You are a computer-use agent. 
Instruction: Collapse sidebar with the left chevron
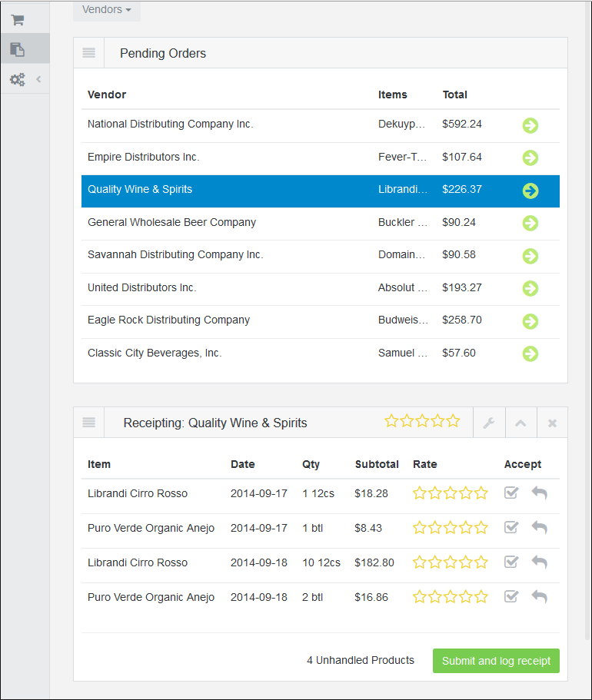(x=38, y=79)
